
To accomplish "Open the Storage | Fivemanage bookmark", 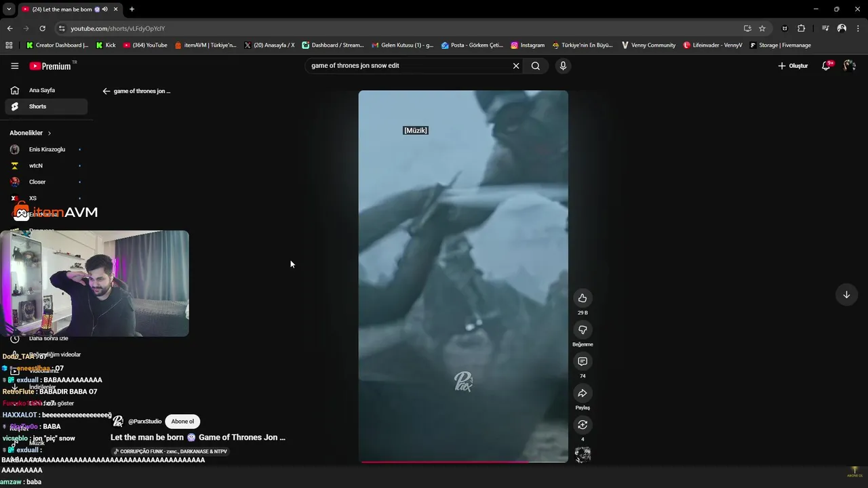I will (x=780, y=45).
